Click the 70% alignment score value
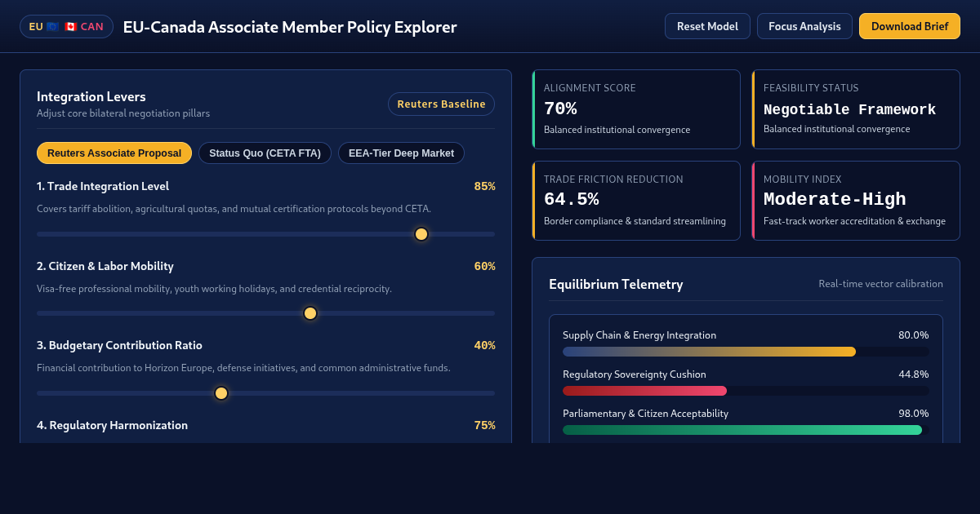This screenshot has width=980, height=514. point(560,109)
